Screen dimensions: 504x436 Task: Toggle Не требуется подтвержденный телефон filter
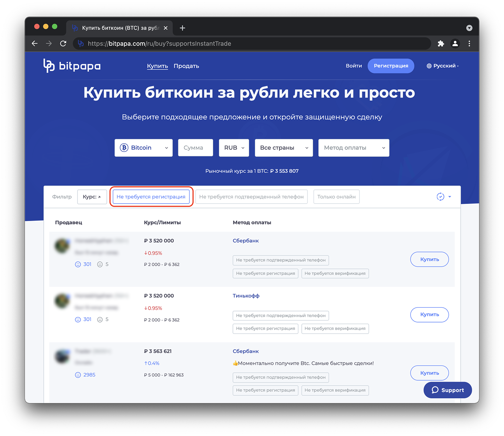(x=251, y=197)
